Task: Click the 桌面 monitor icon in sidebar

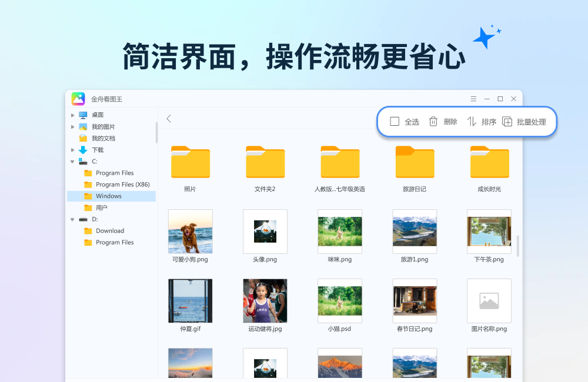Action: tap(84, 115)
